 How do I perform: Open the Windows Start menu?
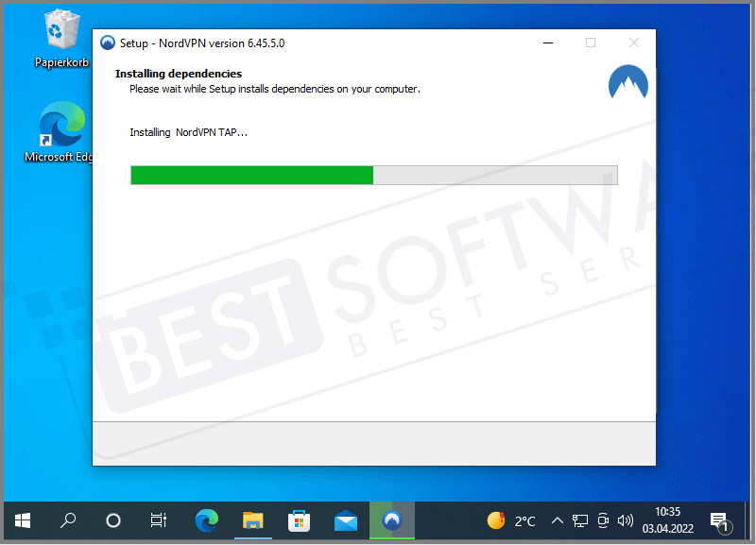23,520
